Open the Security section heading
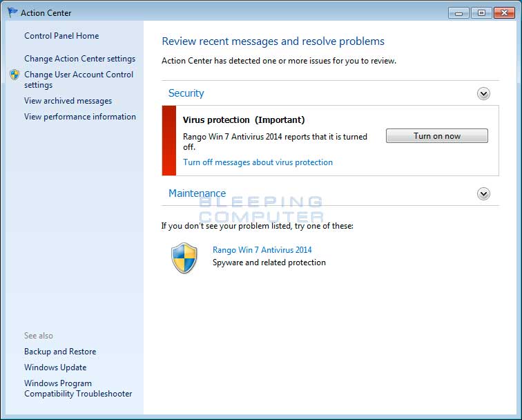This screenshot has height=420, width=522. coord(186,93)
